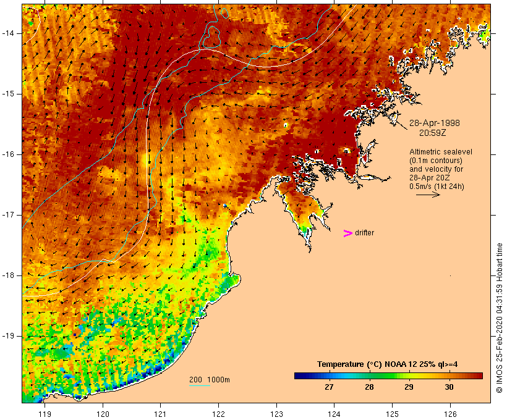The width and height of the screenshot is (507, 420).
Task: Click the longitude axis label '125'
Action: pos(392,414)
